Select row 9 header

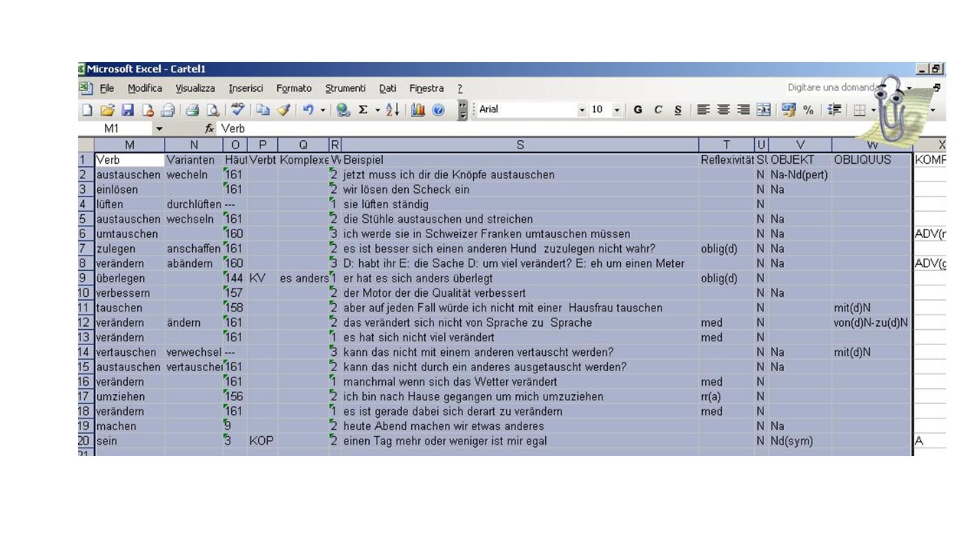coord(86,279)
